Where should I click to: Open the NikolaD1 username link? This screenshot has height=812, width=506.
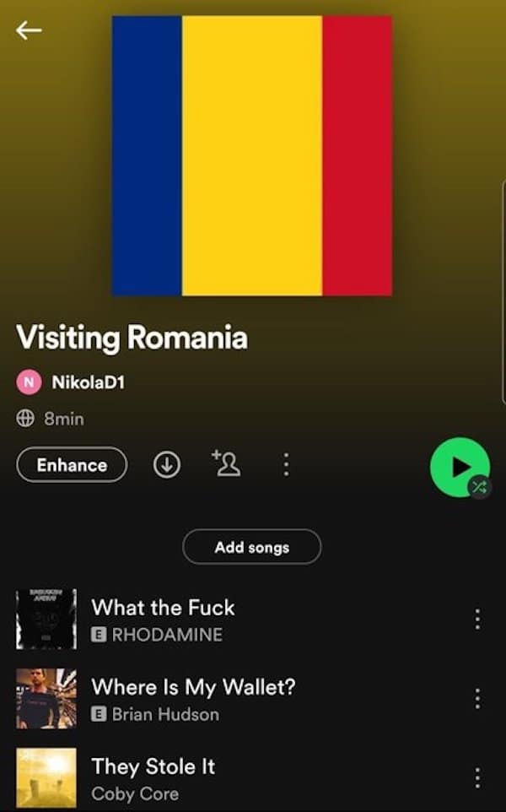[88, 382]
